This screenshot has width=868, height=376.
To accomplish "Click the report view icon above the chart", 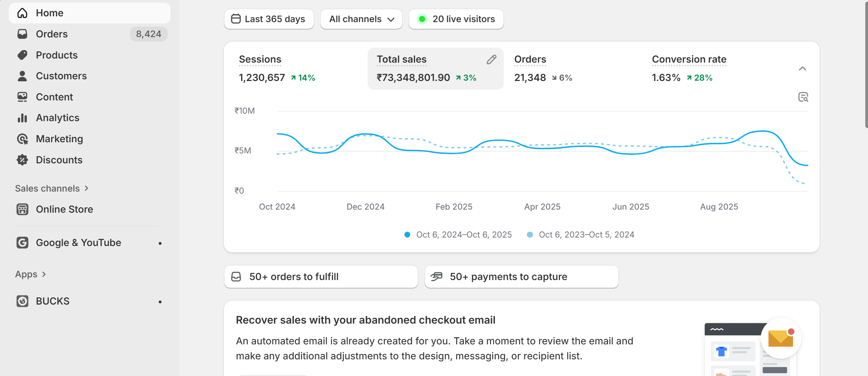I will (803, 97).
